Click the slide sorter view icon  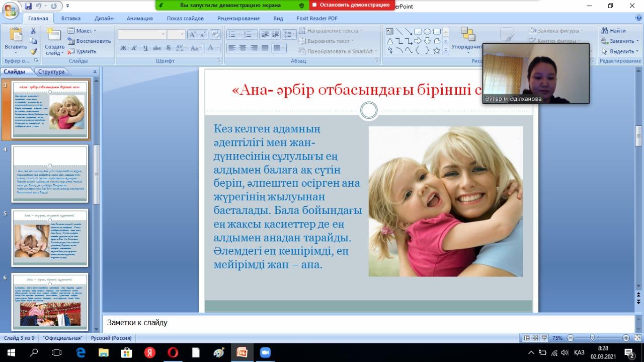(x=535, y=338)
